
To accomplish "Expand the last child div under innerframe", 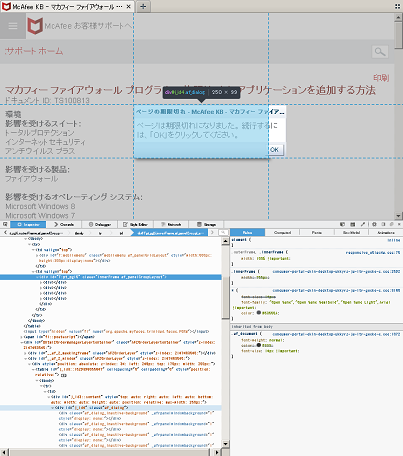I will [41, 299].
